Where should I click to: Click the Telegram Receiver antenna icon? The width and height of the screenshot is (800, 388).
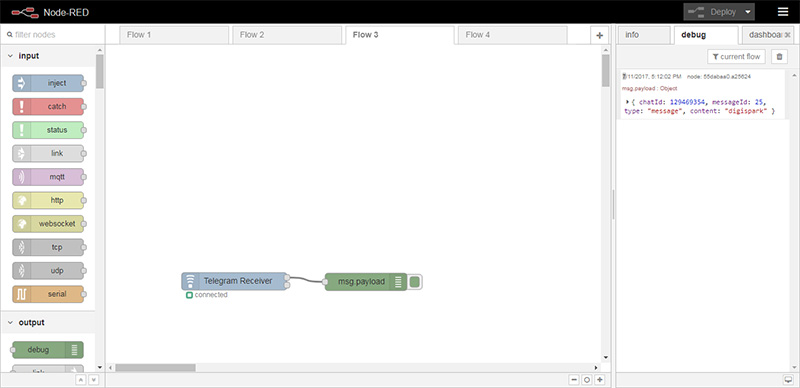[x=190, y=281]
